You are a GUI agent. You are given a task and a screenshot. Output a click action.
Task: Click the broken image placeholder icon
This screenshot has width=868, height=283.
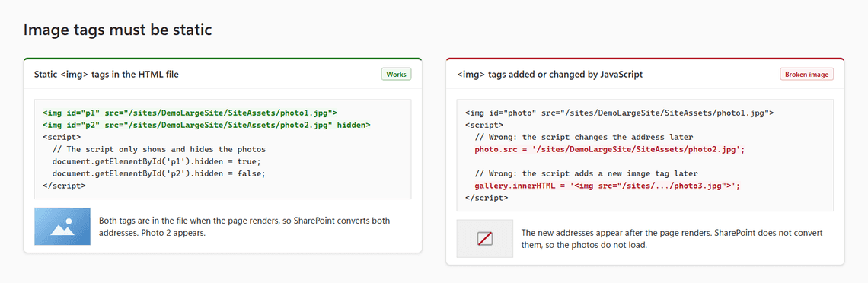(x=485, y=239)
